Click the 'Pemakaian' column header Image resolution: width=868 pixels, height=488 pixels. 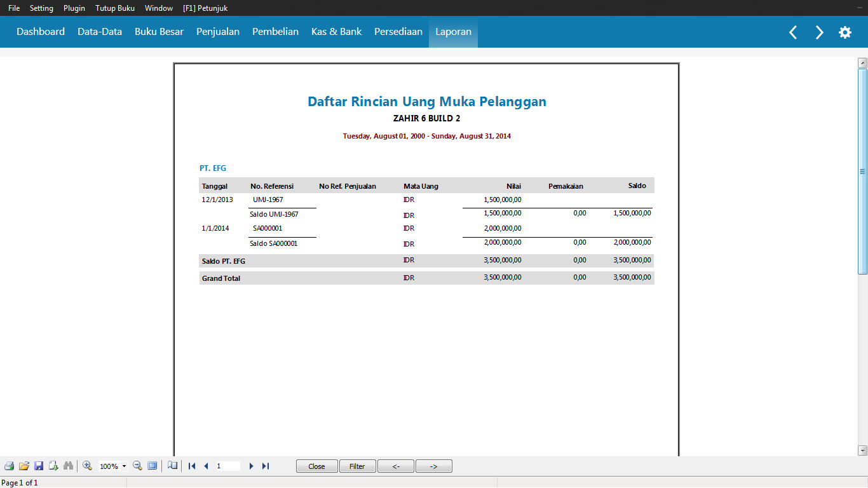[566, 186]
